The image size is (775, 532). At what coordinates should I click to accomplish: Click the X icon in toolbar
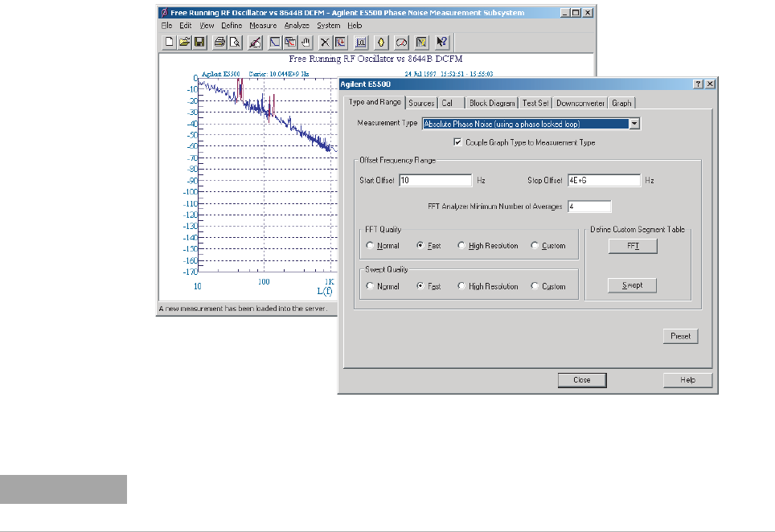point(326,42)
